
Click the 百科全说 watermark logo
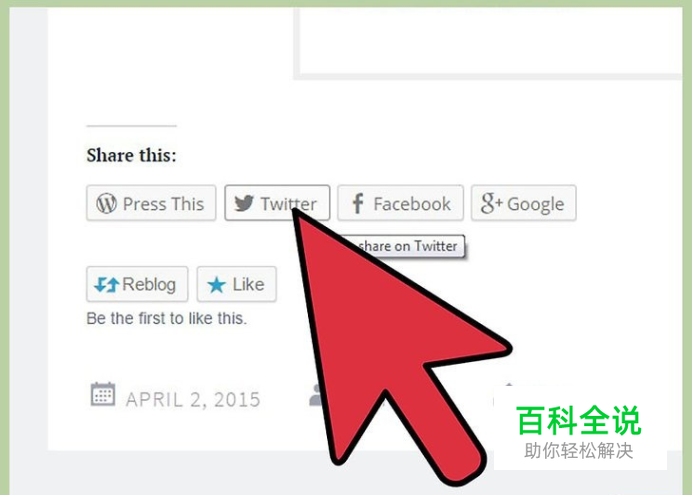pos(579,429)
